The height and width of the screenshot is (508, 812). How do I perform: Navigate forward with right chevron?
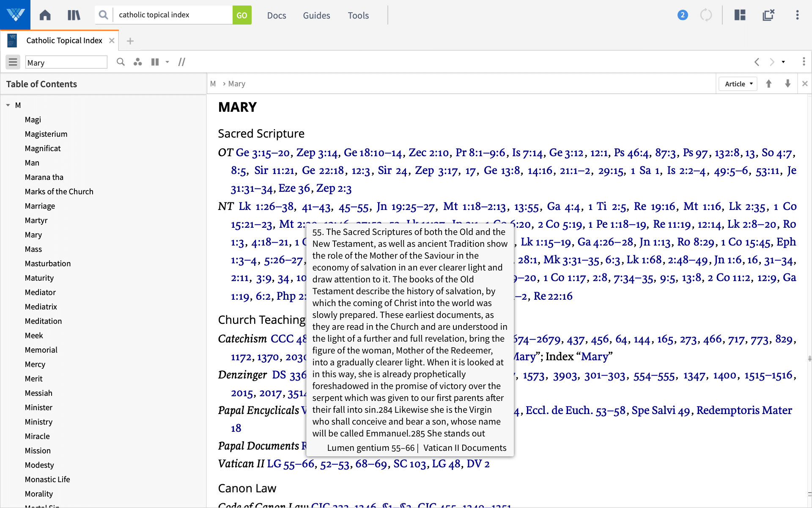pos(772,62)
